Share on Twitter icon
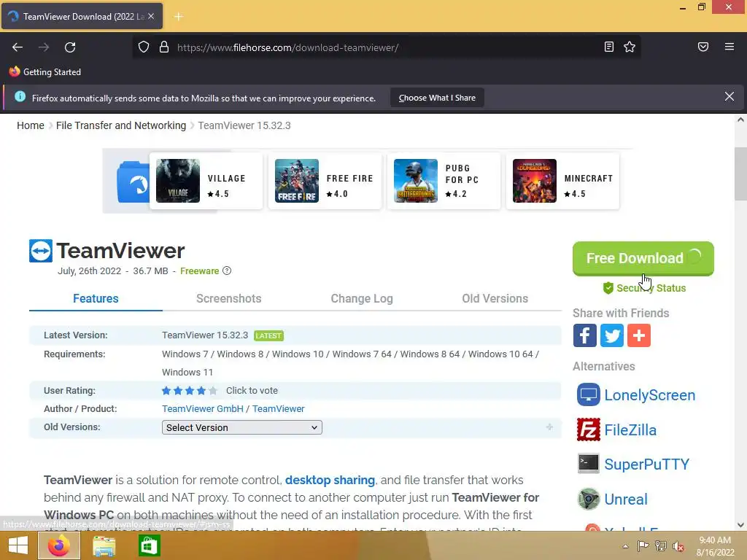The width and height of the screenshot is (747, 560). (x=612, y=335)
